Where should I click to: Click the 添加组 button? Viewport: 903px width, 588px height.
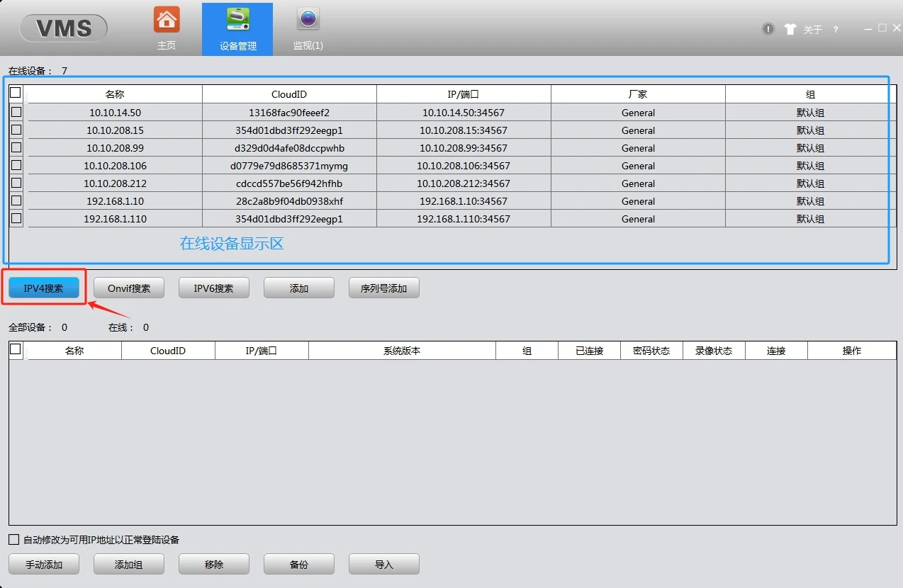click(129, 564)
